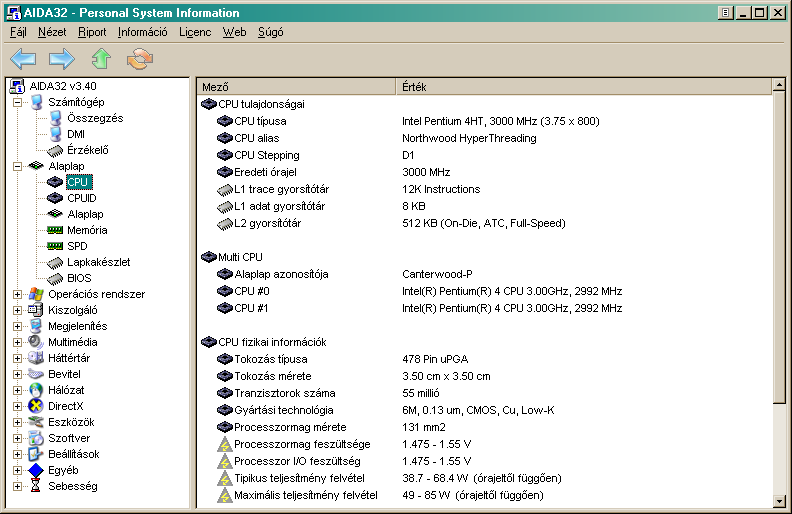Image resolution: width=792 pixels, height=514 pixels.
Task: Click the green up-level arrow icon
Action: click(x=101, y=58)
